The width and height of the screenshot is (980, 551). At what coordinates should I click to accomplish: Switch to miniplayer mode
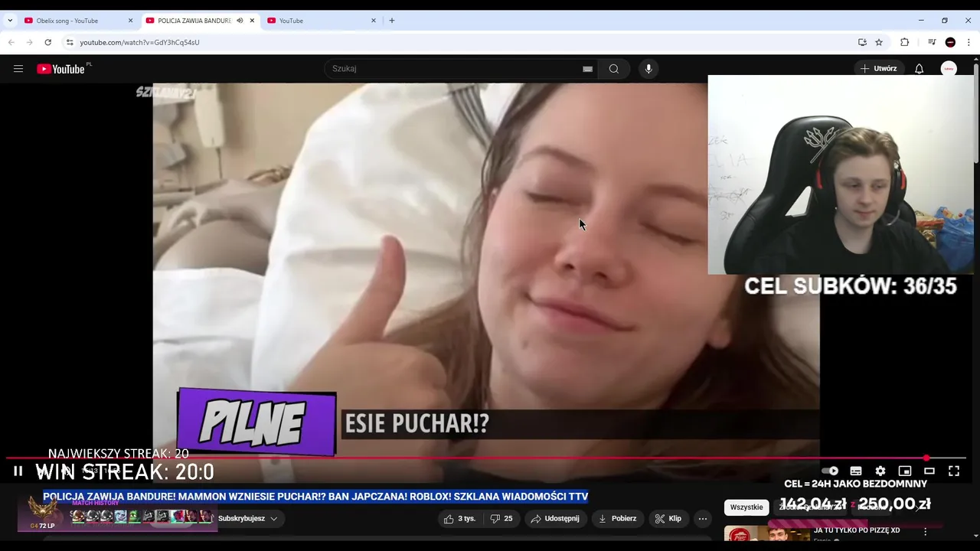905,471
